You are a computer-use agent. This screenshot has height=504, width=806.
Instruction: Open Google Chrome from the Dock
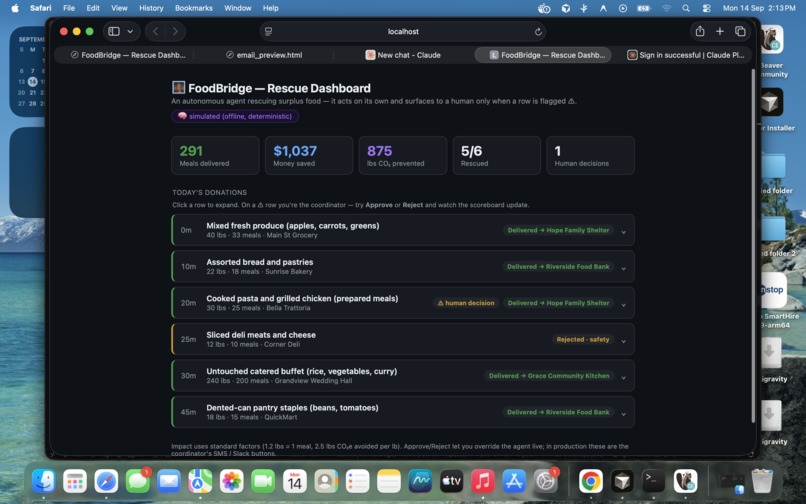click(x=591, y=481)
